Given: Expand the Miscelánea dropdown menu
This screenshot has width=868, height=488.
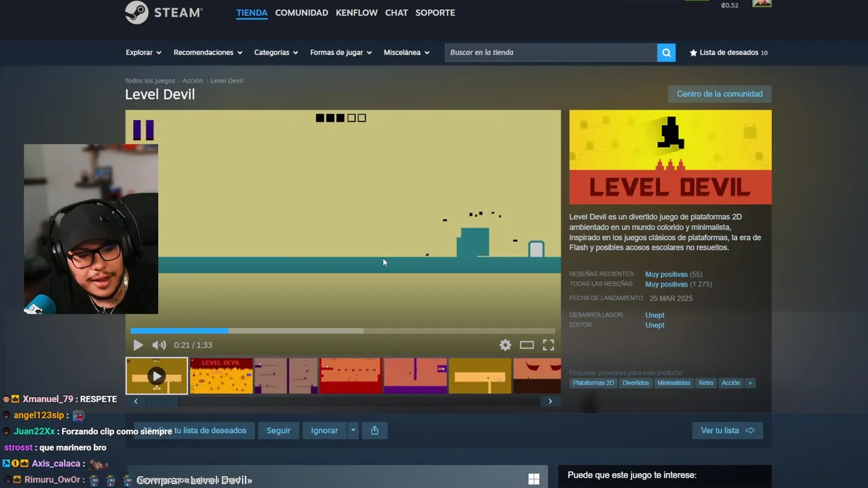Looking at the screenshot, I should coord(406,53).
